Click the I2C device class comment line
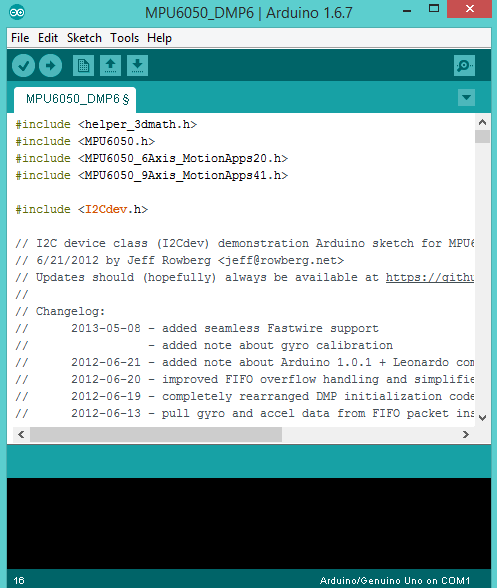 point(245,243)
